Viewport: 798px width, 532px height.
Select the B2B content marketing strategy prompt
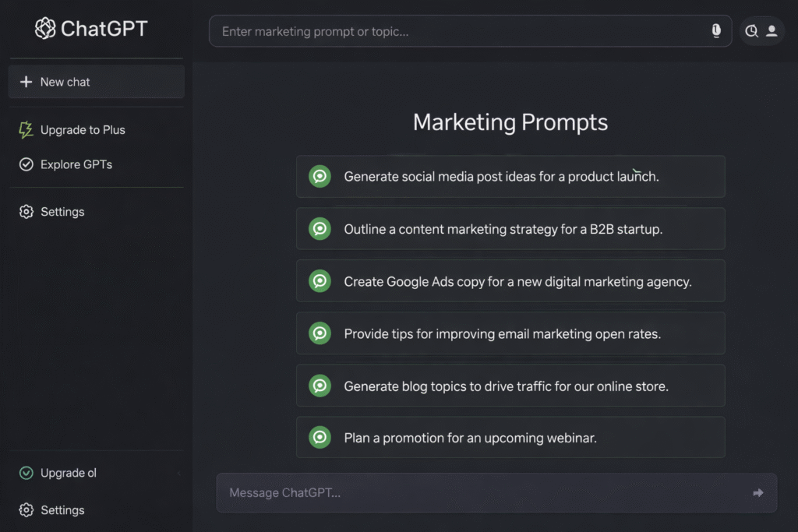(x=510, y=228)
